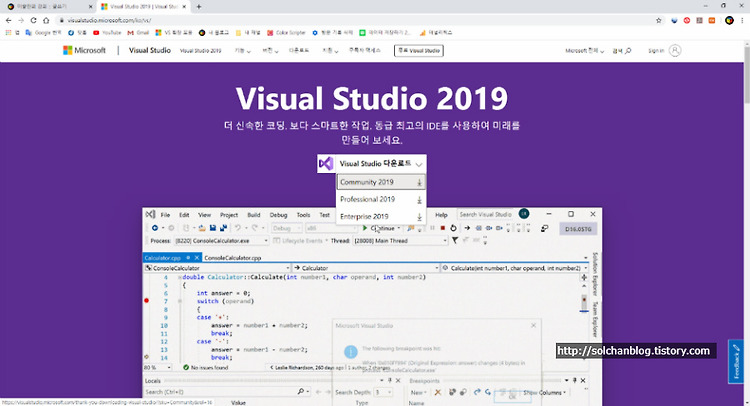Bookmark this page with the star icon
The height and width of the screenshot is (406, 750).
659,20
